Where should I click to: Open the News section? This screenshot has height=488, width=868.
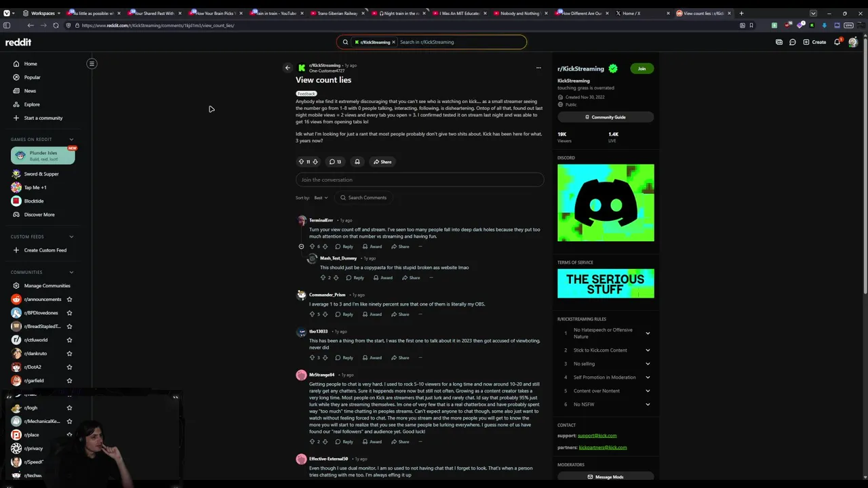click(30, 91)
